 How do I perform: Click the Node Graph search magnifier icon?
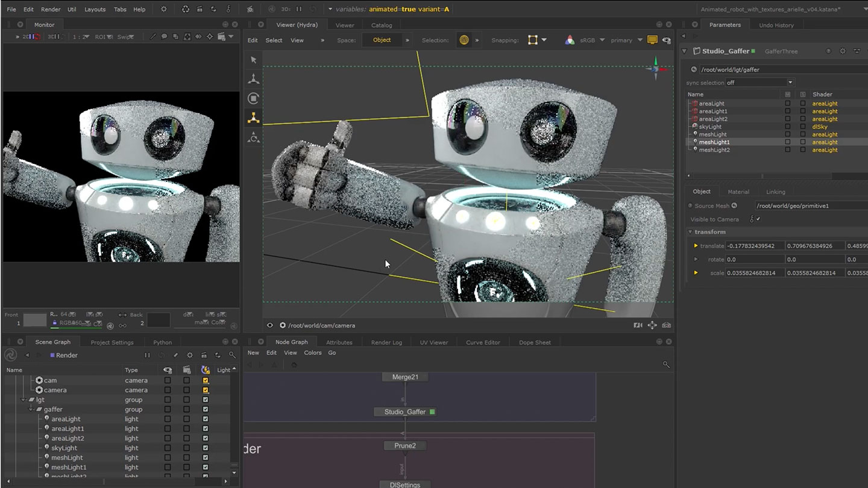coord(666,364)
